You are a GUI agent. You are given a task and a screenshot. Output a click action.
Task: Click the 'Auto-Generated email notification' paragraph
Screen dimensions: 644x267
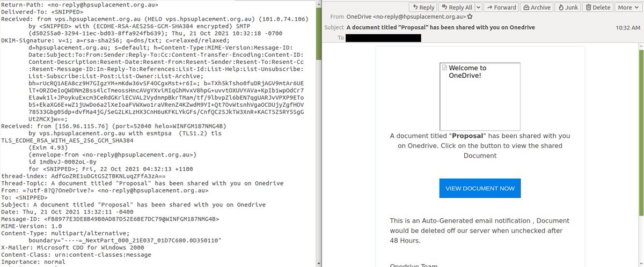coord(480,231)
